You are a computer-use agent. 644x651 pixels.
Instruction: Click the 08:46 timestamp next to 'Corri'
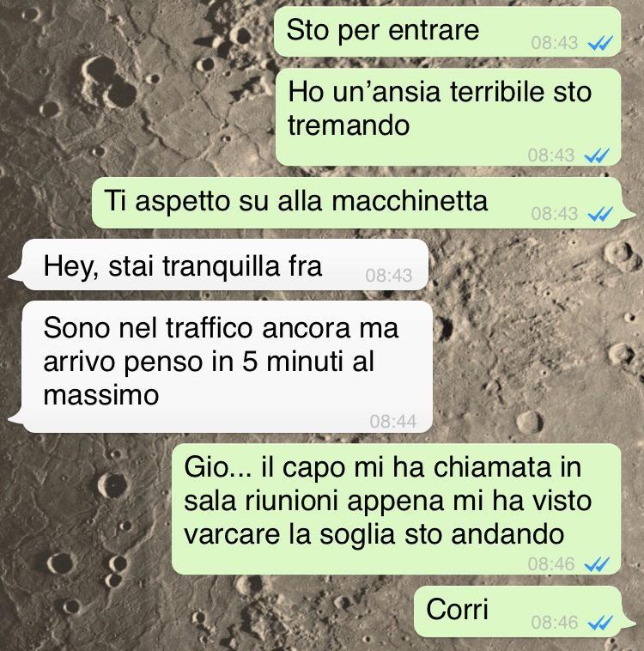555,623
